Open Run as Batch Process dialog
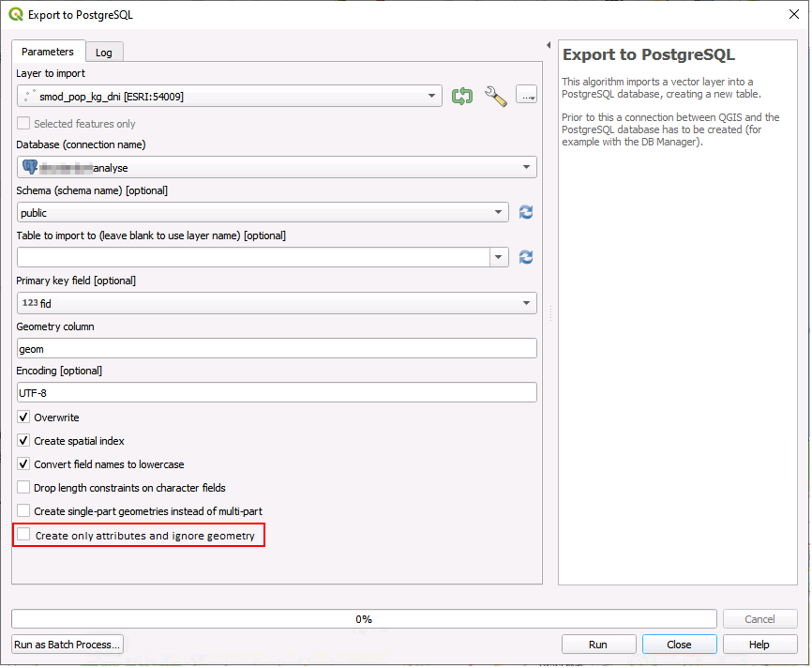Image resolution: width=812 pixels, height=668 pixels. click(66, 644)
